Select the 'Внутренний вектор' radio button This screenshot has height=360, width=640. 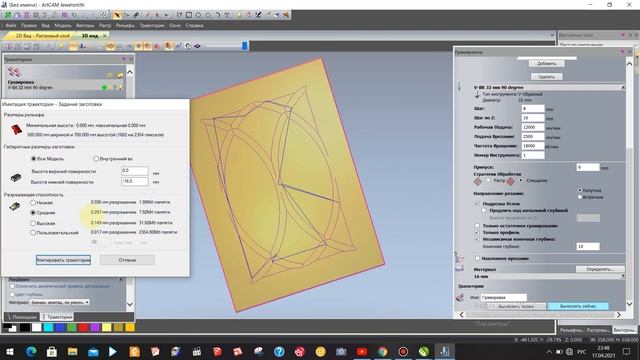click(96, 158)
